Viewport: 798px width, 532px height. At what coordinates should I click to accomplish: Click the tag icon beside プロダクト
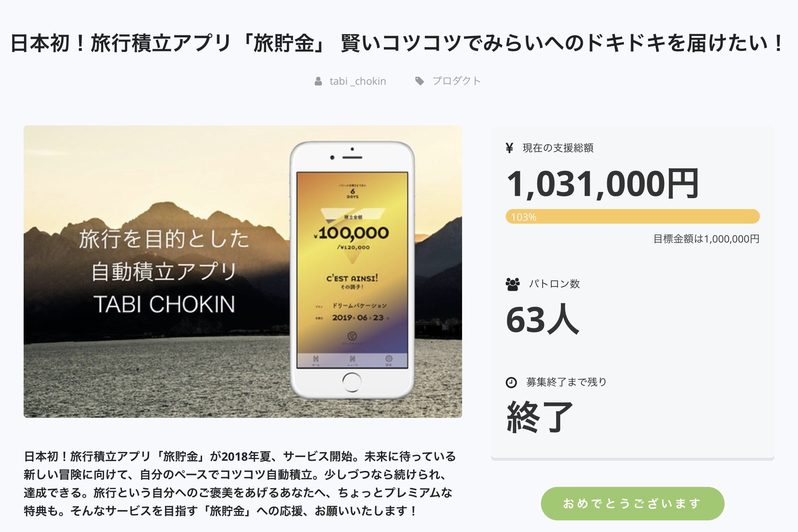[x=420, y=81]
